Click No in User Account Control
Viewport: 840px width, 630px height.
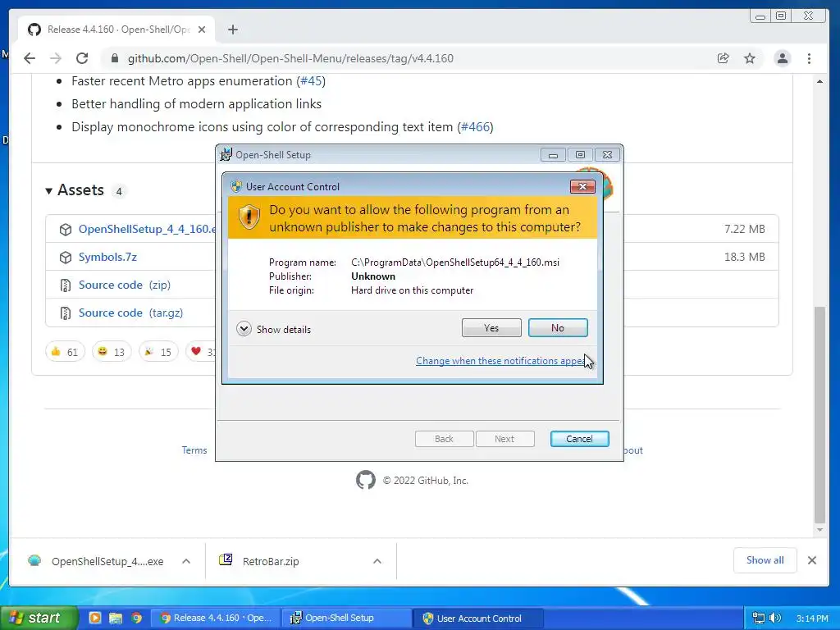click(558, 328)
